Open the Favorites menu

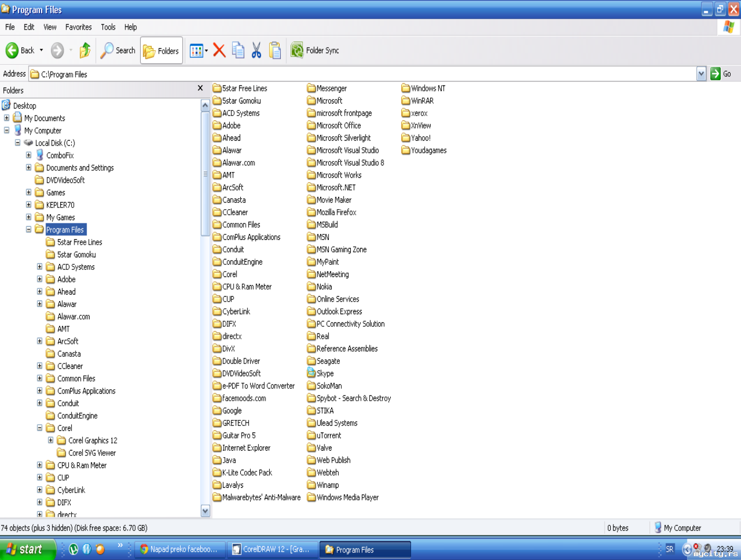coord(78,27)
